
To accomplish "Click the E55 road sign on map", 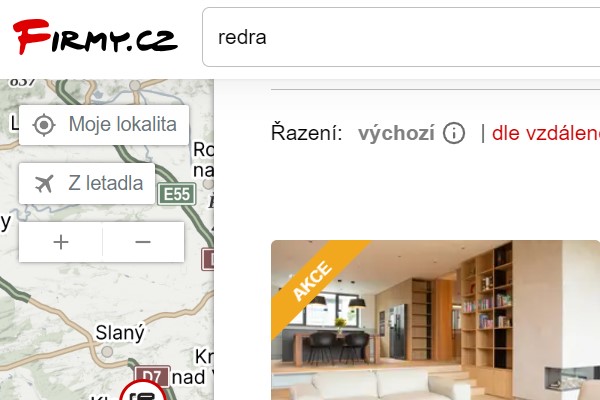I will click(177, 194).
